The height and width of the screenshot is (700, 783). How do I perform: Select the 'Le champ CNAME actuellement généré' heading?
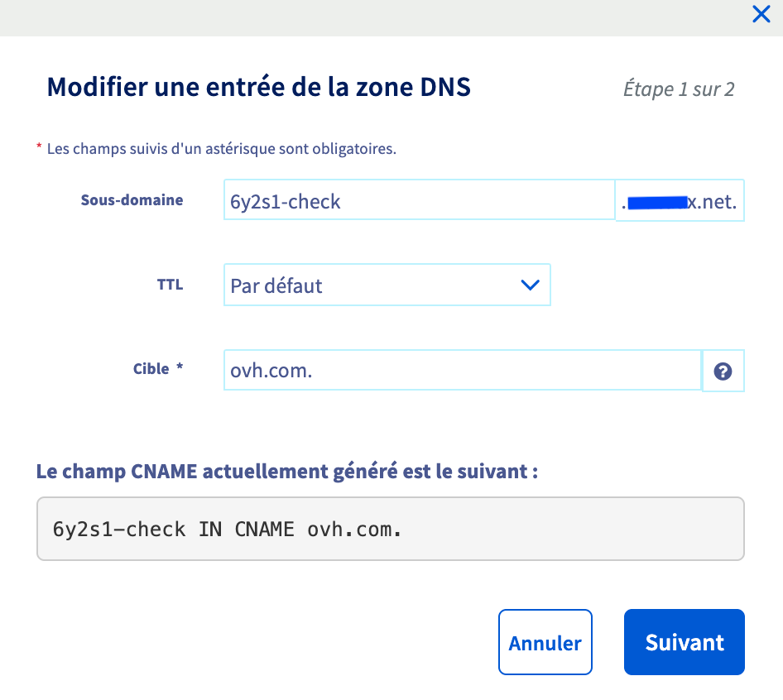pyautogui.click(x=286, y=472)
